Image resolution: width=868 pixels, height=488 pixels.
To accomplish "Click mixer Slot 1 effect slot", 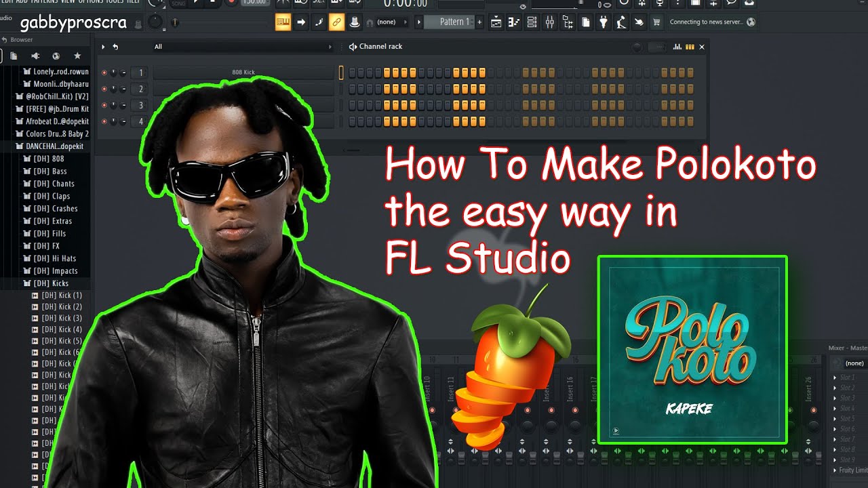I will click(x=850, y=378).
